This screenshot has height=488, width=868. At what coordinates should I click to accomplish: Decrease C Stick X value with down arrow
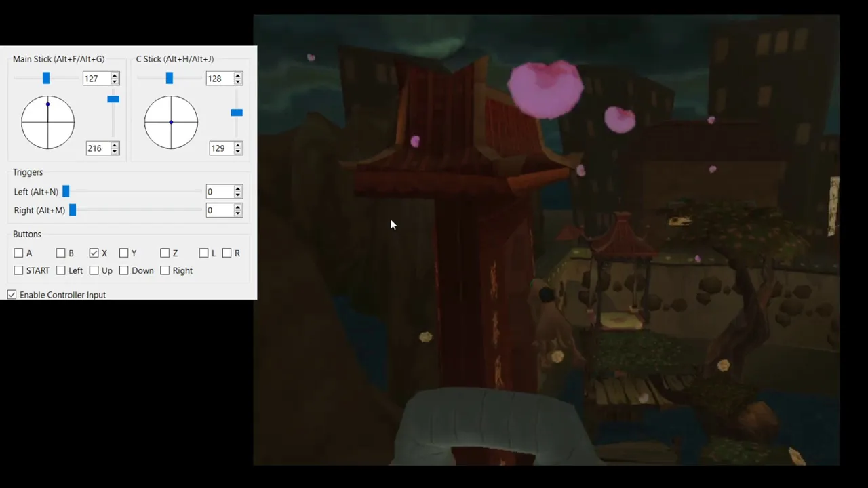point(238,82)
